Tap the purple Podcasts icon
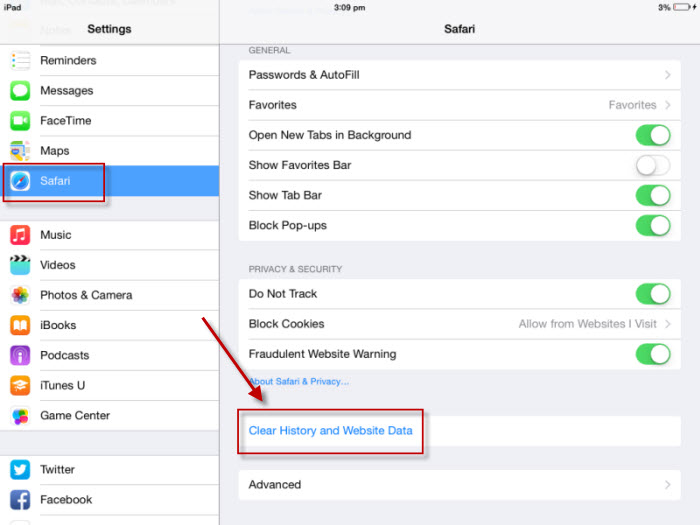The width and height of the screenshot is (700, 525). pos(20,355)
